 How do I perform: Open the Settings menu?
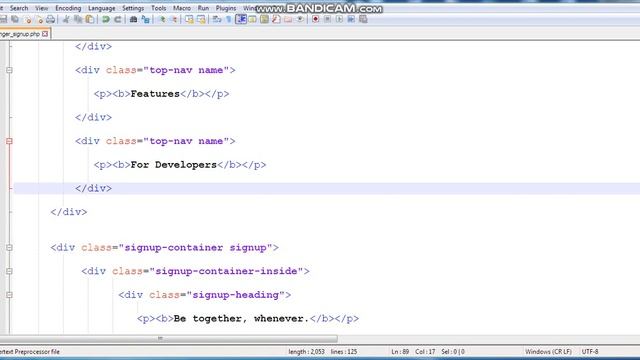pyautogui.click(x=133, y=8)
